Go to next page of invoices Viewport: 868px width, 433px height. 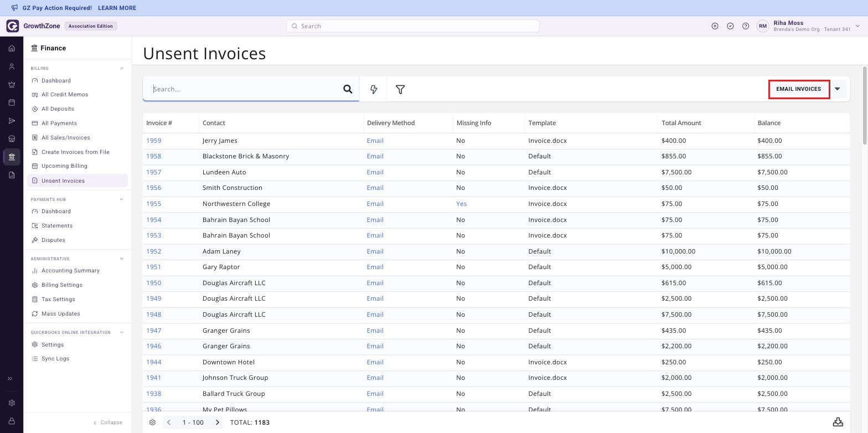pos(218,422)
